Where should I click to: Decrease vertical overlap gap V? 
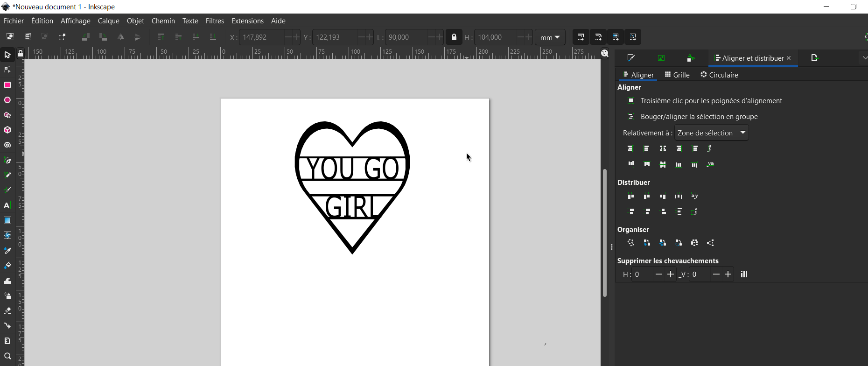(716, 274)
